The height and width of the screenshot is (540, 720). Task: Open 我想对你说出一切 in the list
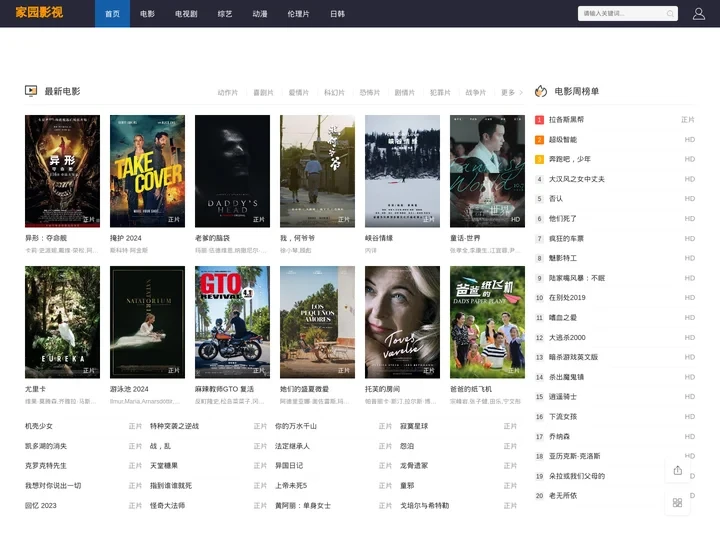point(53,485)
